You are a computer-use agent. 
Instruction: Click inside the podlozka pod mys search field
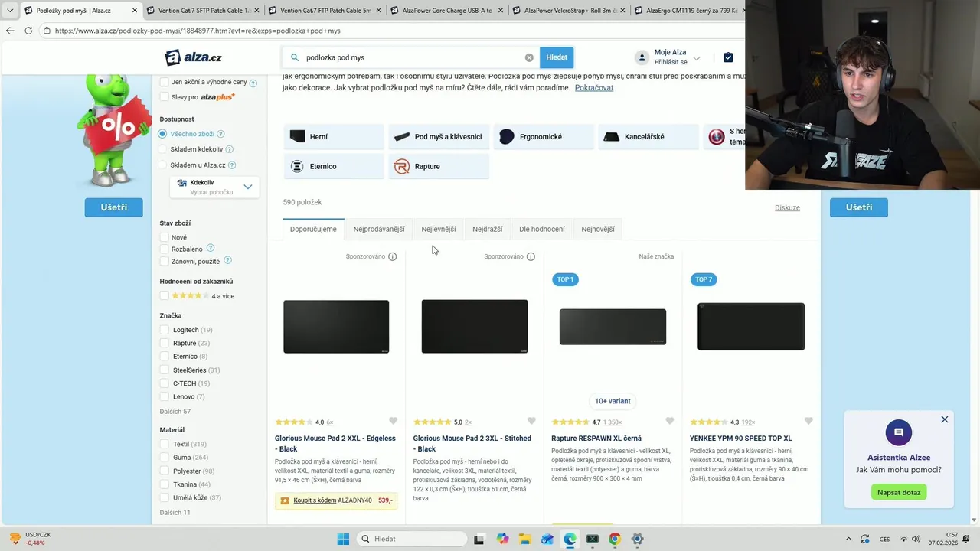pyautogui.click(x=412, y=57)
